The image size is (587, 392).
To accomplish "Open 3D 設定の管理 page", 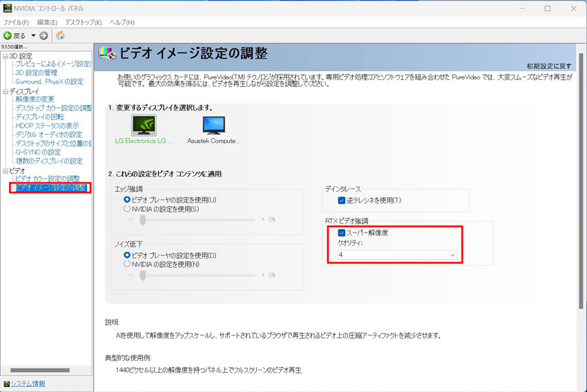I will coord(37,72).
